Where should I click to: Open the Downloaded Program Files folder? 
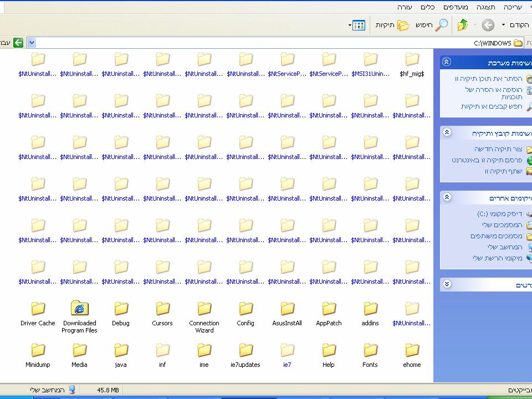(x=80, y=309)
